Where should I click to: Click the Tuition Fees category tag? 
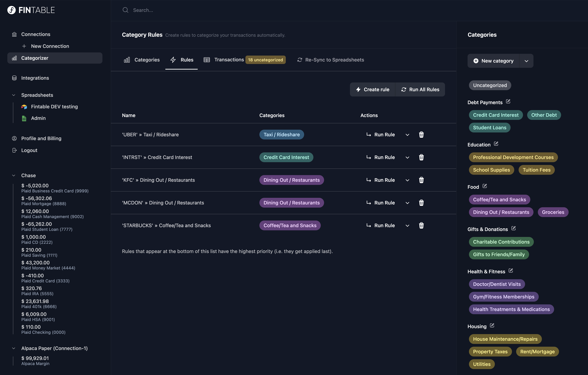tap(536, 170)
